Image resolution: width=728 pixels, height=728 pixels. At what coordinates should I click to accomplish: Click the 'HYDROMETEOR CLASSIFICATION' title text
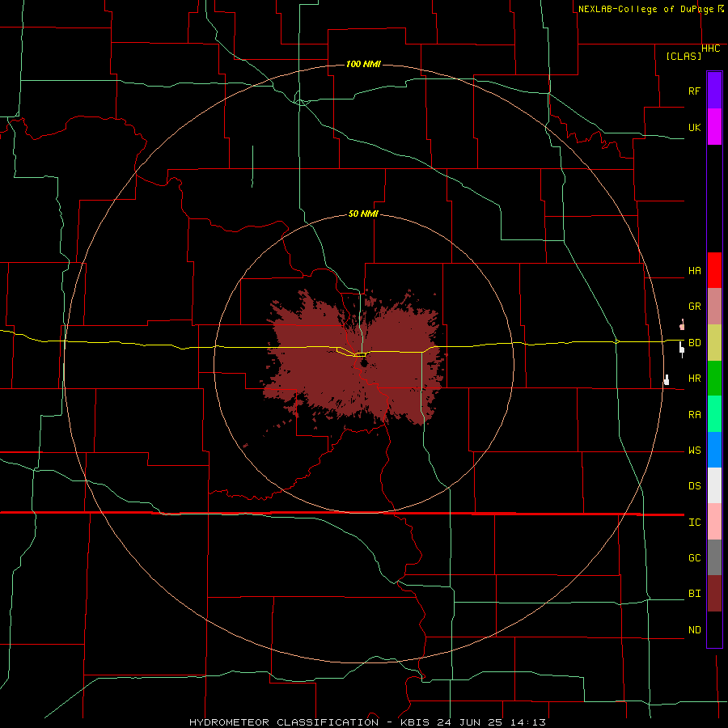coord(284,722)
